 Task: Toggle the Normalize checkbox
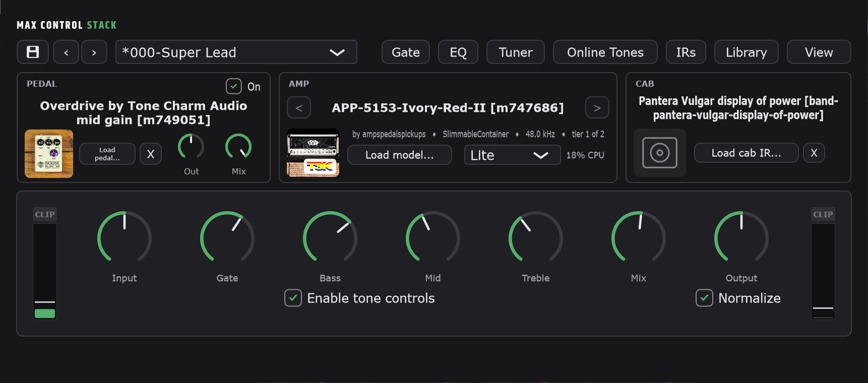[704, 298]
